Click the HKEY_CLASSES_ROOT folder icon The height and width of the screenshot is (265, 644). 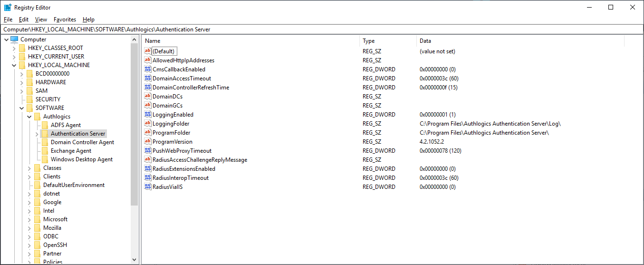coord(22,48)
